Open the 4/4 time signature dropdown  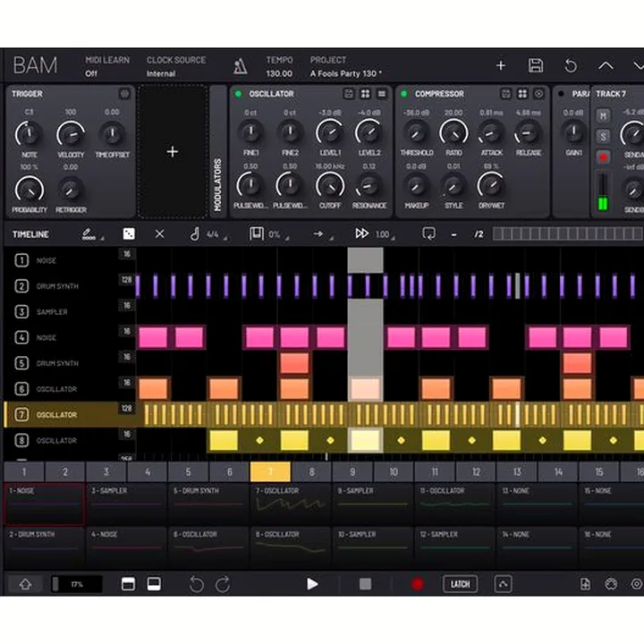208,234
